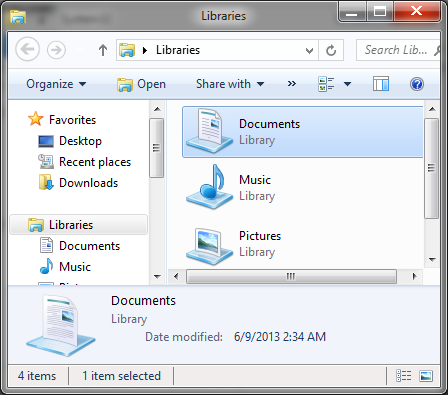Viewport: 448px width, 395px height.
Task: Click the Favorites star icon
Action: click(36, 119)
